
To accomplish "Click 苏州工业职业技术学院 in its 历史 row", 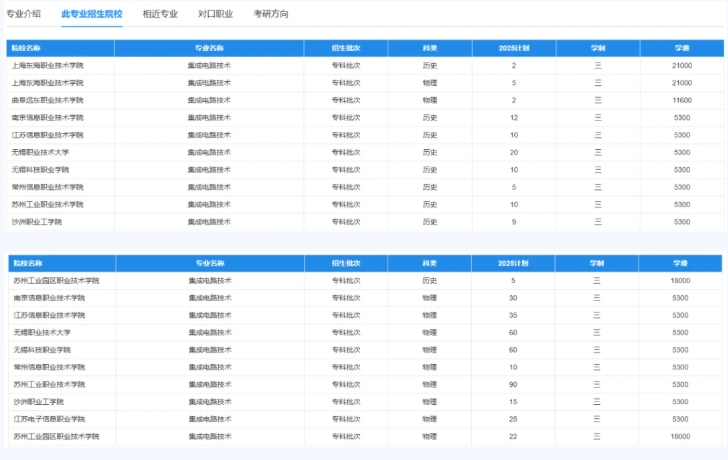I will click(47, 204).
